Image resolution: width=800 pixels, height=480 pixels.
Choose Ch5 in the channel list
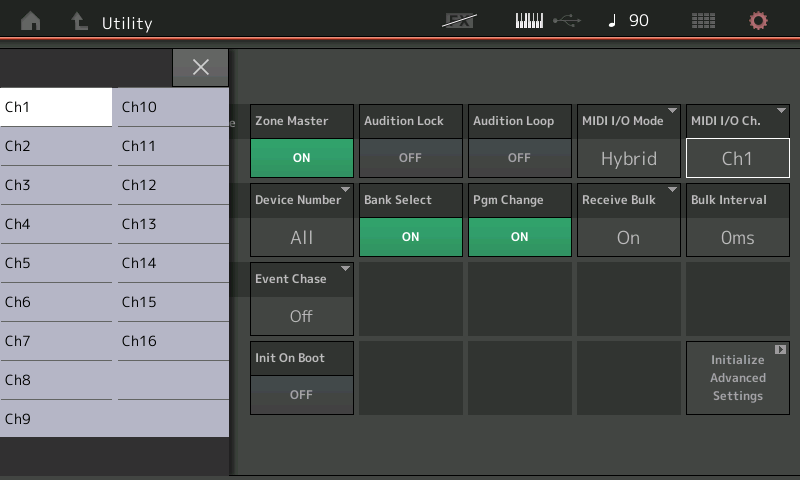[x=56, y=263]
